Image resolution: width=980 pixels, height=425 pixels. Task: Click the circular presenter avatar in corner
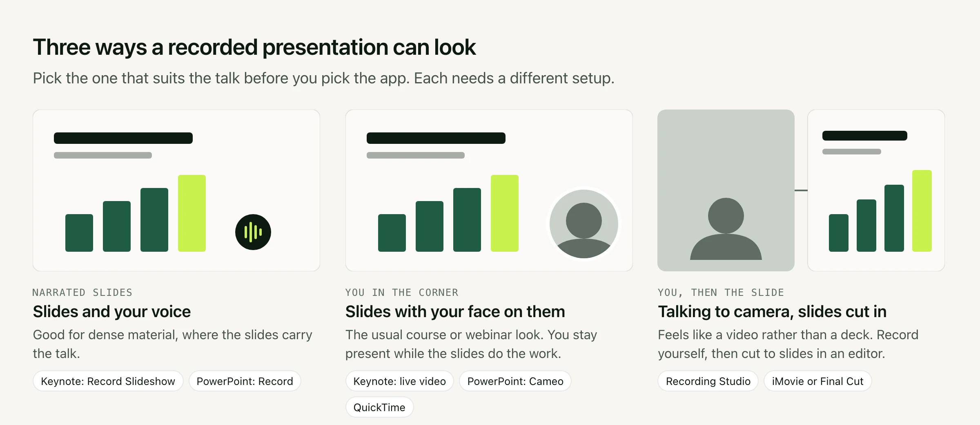(584, 224)
